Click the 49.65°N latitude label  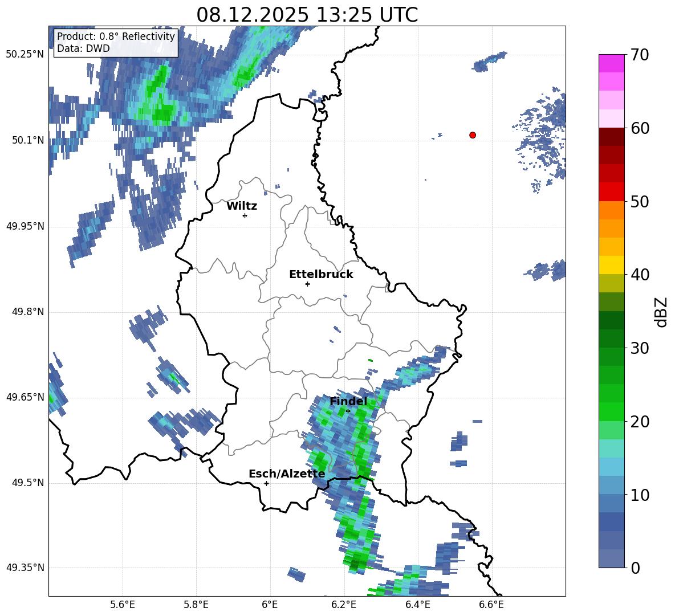[x=25, y=397]
